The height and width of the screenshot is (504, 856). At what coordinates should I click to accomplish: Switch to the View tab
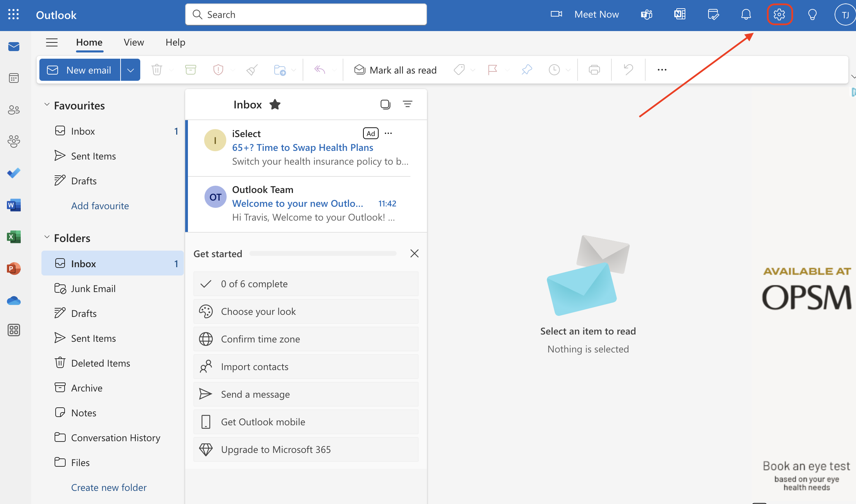(x=134, y=42)
